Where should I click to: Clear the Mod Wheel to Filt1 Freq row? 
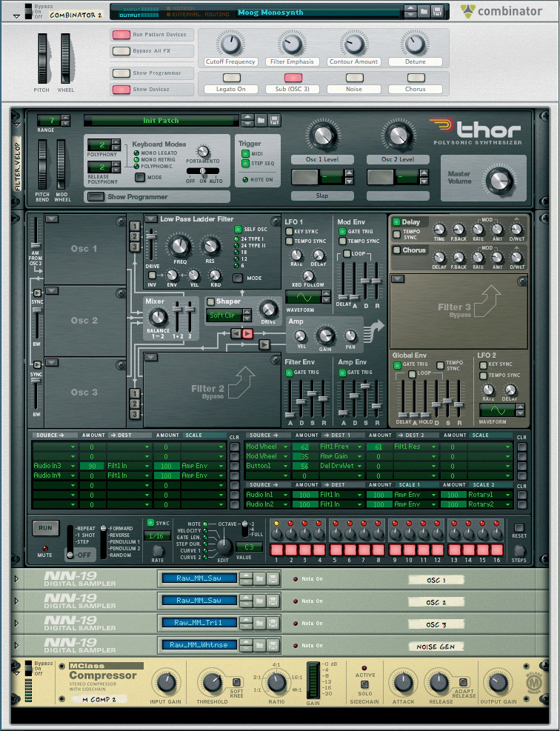(x=521, y=447)
